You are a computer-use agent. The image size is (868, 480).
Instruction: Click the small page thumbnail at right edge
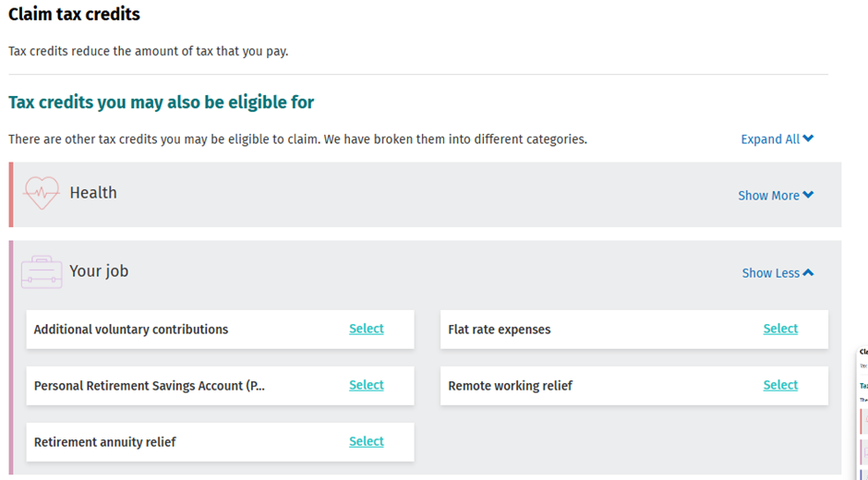[862, 411]
